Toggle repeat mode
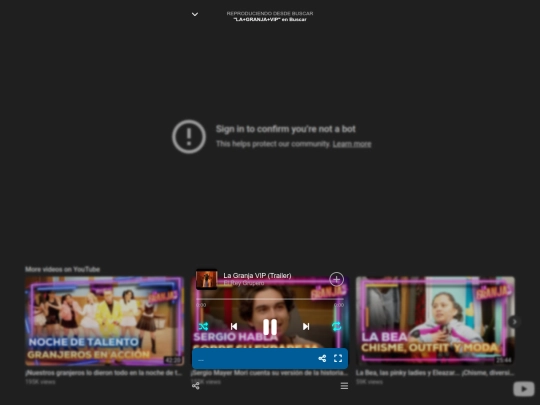The image size is (540, 405). [336, 326]
